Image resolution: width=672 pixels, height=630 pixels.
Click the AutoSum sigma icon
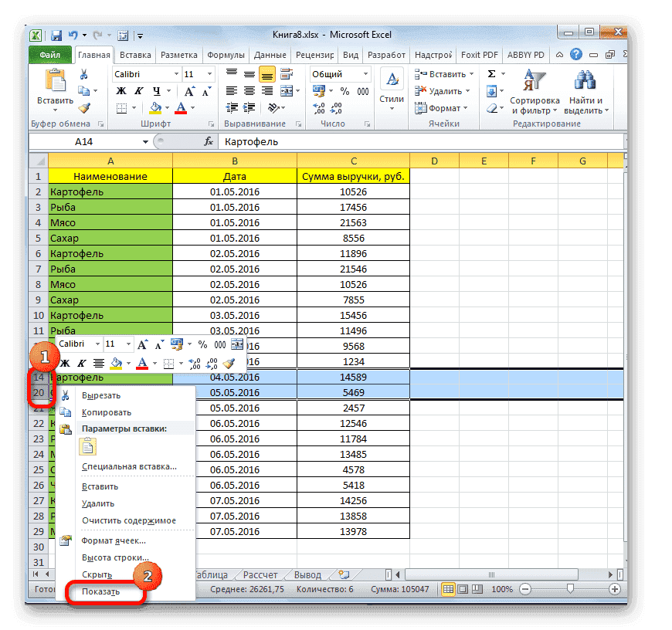click(491, 73)
